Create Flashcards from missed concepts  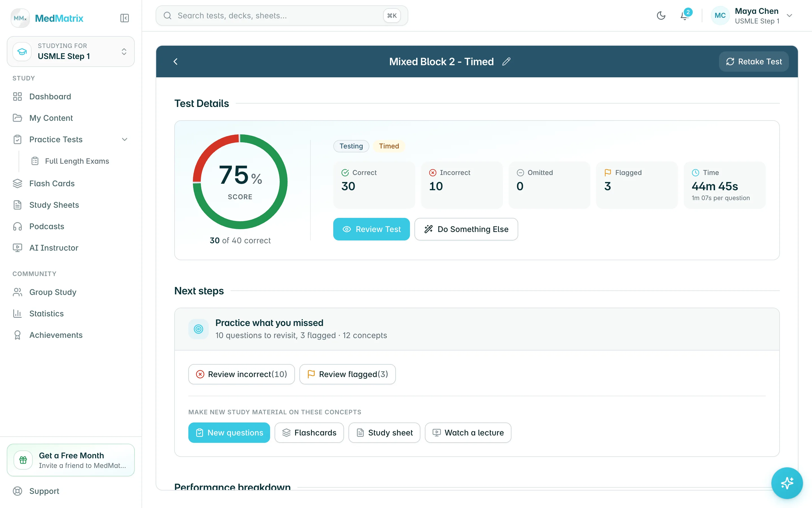point(309,433)
